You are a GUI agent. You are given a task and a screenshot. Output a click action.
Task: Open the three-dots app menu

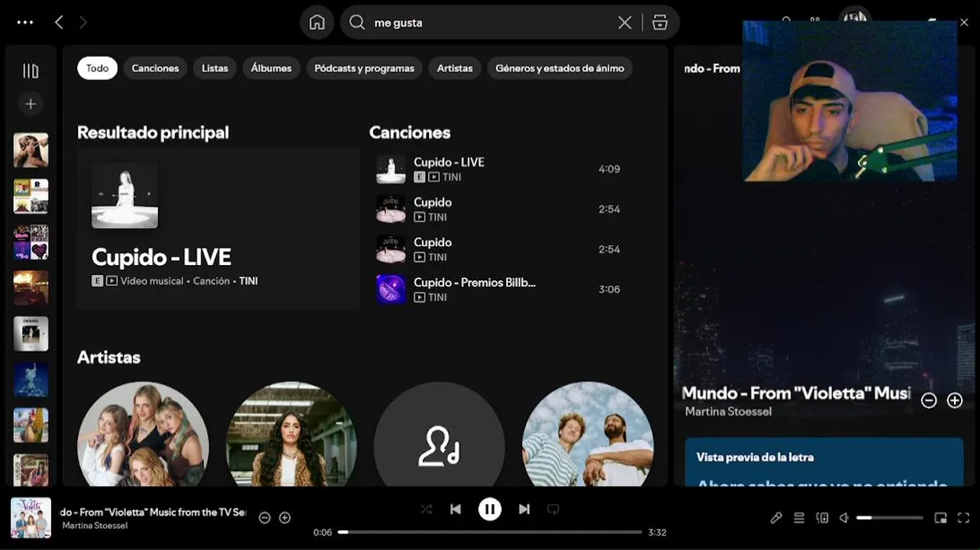tap(25, 22)
